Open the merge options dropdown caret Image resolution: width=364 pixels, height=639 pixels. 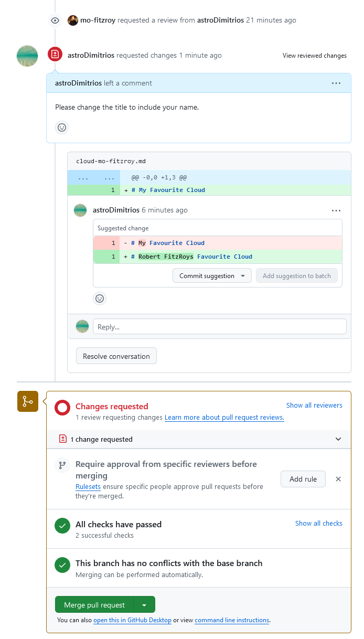pyautogui.click(x=144, y=604)
